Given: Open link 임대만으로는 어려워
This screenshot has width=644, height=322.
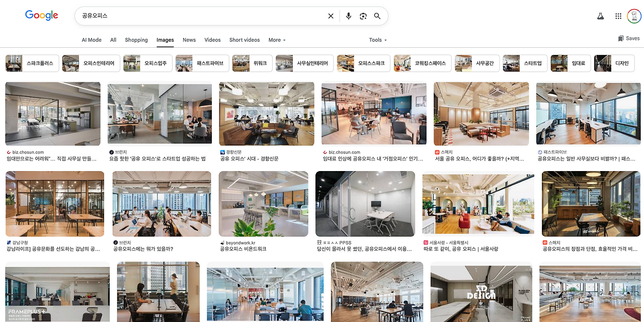Looking at the screenshot, I should 51,159.
